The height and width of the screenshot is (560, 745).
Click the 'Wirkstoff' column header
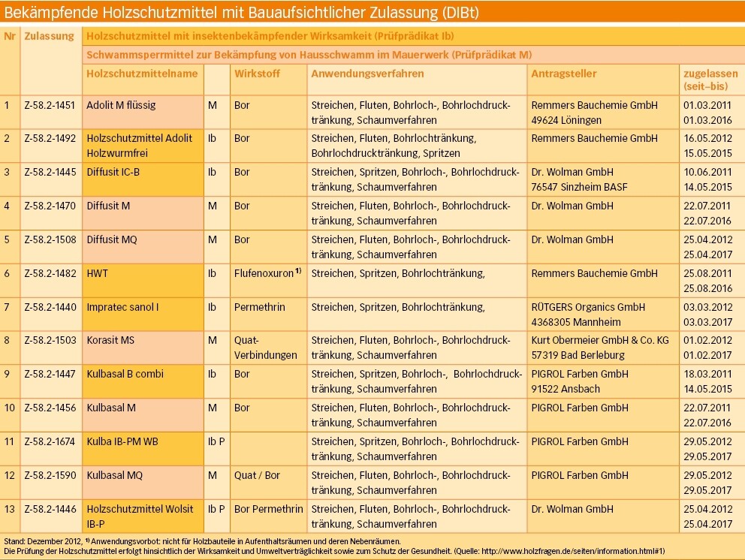(257, 74)
